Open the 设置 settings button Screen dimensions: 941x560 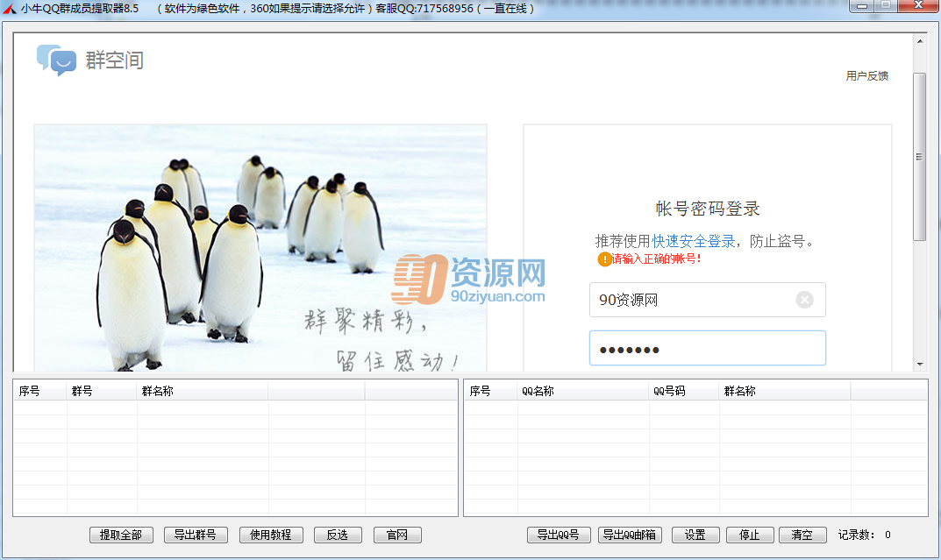pyautogui.click(x=695, y=535)
